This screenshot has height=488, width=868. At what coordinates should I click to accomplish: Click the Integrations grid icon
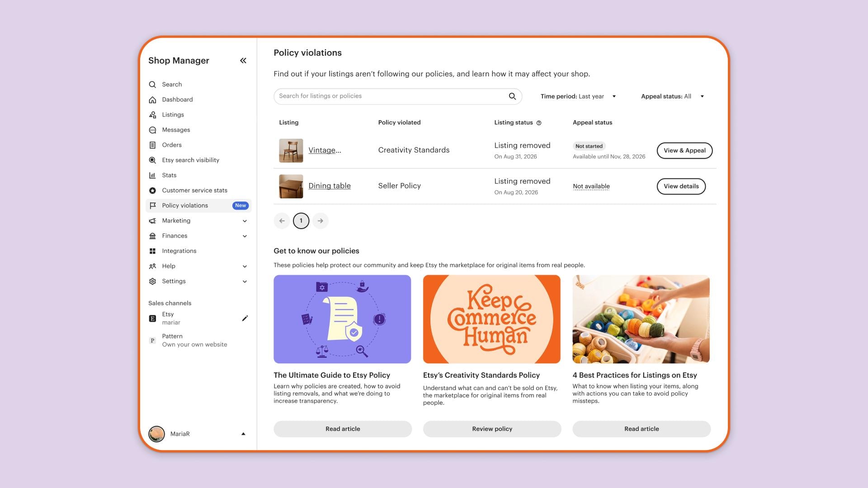[152, 251]
